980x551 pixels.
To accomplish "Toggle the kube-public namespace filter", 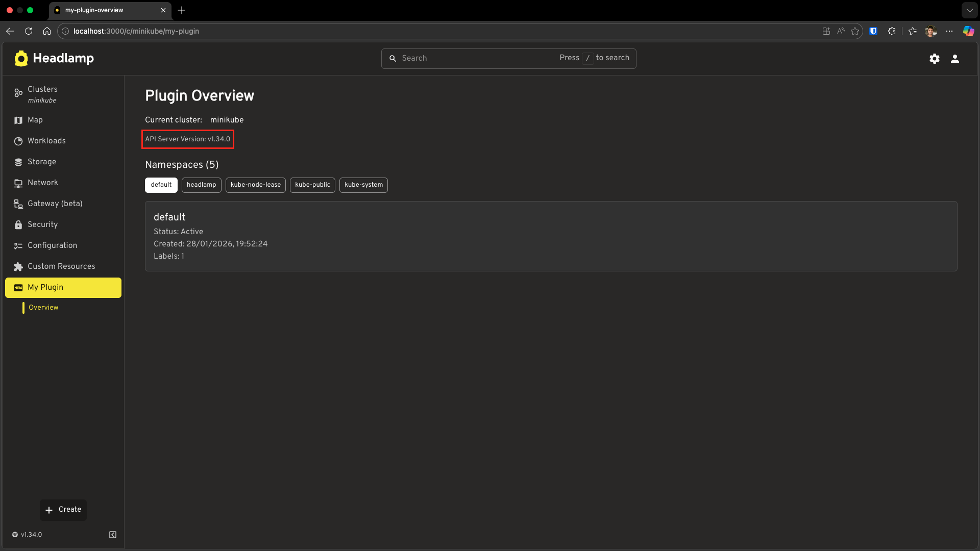I will coord(312,185).
